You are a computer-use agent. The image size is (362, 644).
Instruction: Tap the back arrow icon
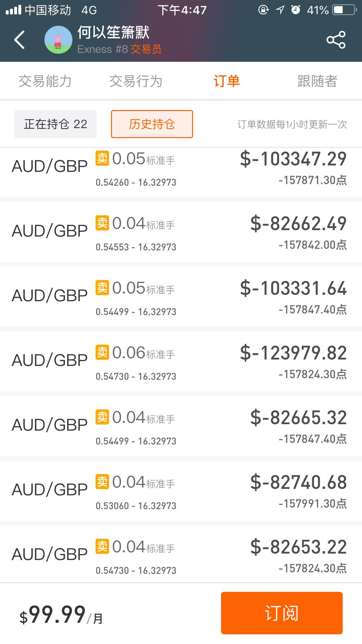click(20, 40)
